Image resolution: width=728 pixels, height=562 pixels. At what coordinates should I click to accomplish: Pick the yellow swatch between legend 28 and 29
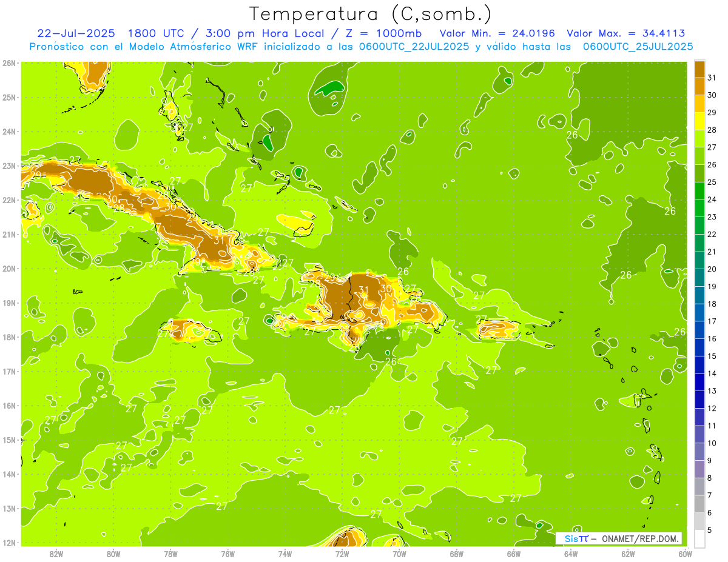[x=699, y=121]
